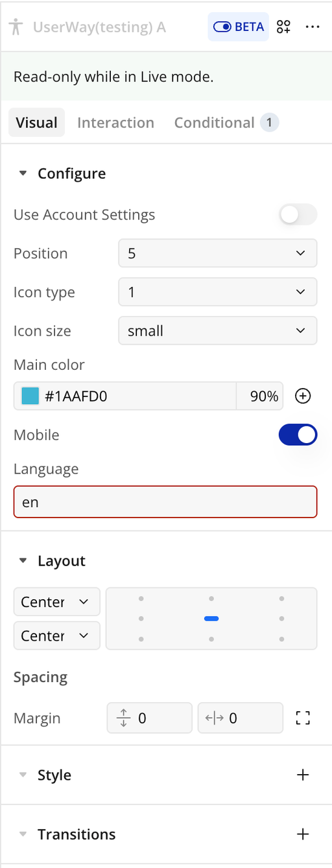Open the Position dropdown

coord(218,253)
